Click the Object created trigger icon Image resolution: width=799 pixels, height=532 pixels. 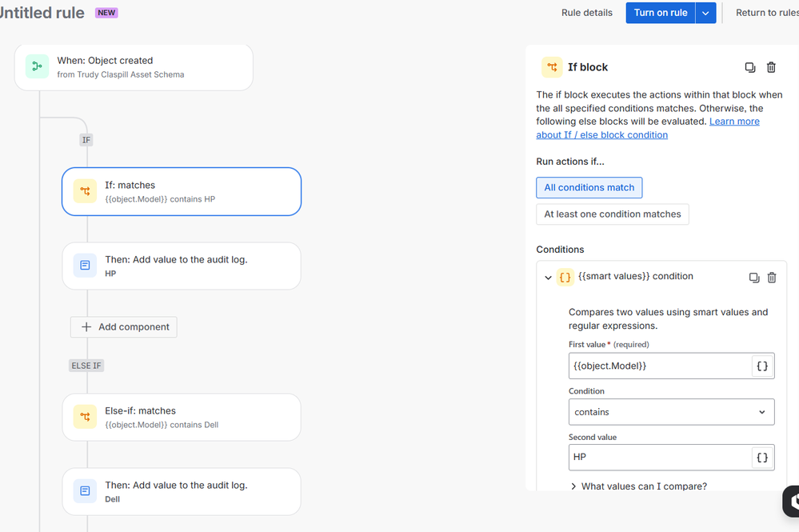37,67
